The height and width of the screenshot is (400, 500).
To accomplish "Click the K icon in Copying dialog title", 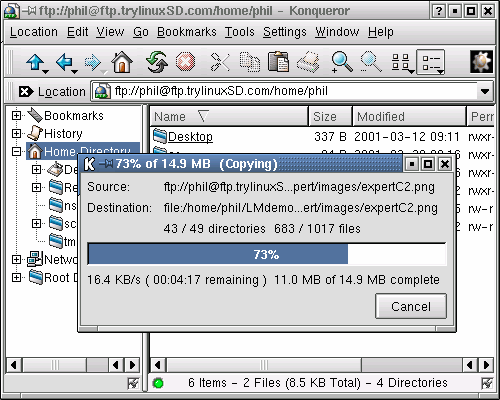I will [89, 164].
